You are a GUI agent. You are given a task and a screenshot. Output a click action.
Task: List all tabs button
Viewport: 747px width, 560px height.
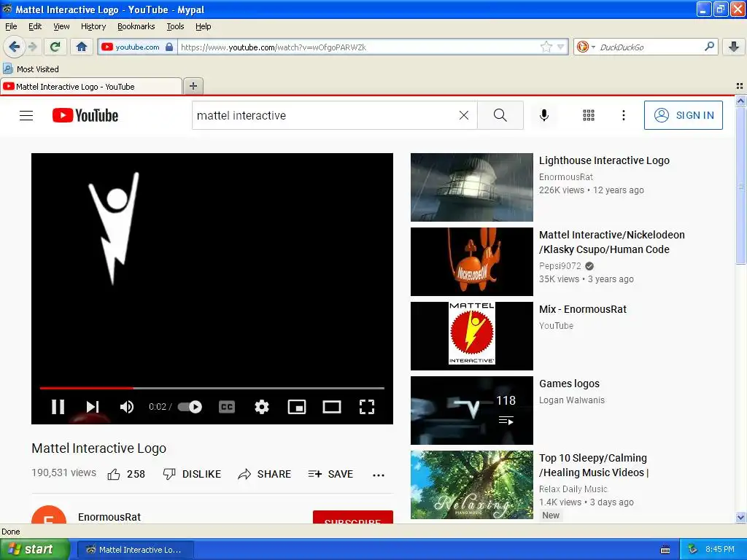(x=740, y=86)
